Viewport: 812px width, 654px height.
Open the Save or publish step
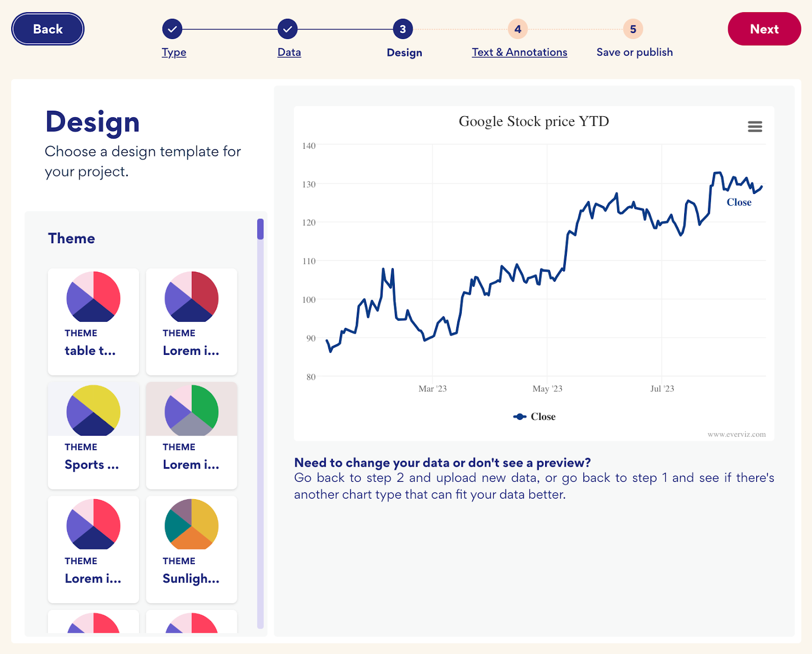(634, 52)
